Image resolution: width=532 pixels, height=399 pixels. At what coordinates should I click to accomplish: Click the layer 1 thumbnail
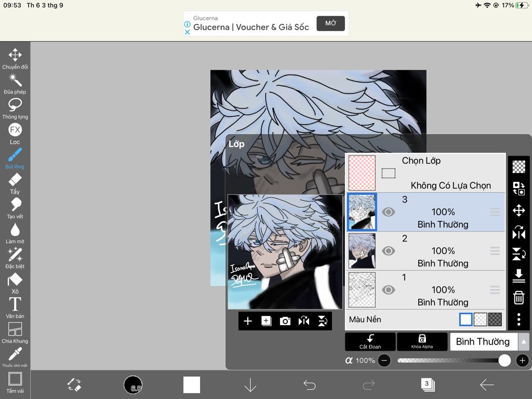(362, 290)
